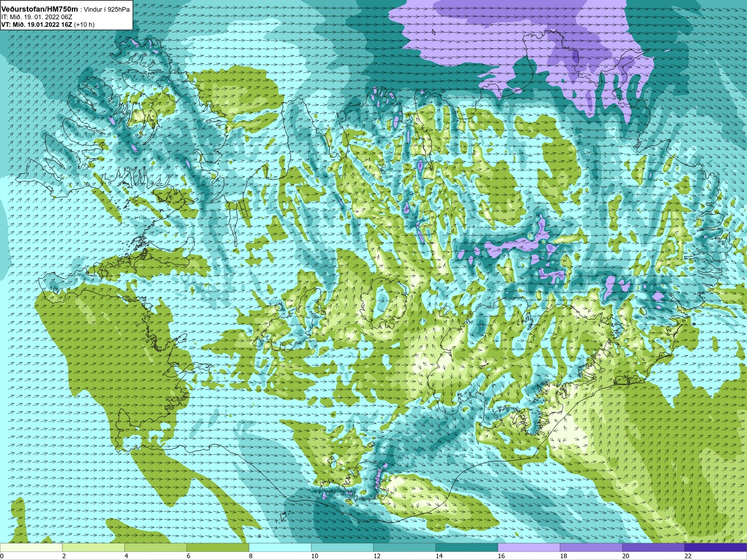Click the 10–12 light teal legend swatch
Image resolution: width=747 pixels, height=560 pixels.
pyautogui.click(x=343, y=548)
